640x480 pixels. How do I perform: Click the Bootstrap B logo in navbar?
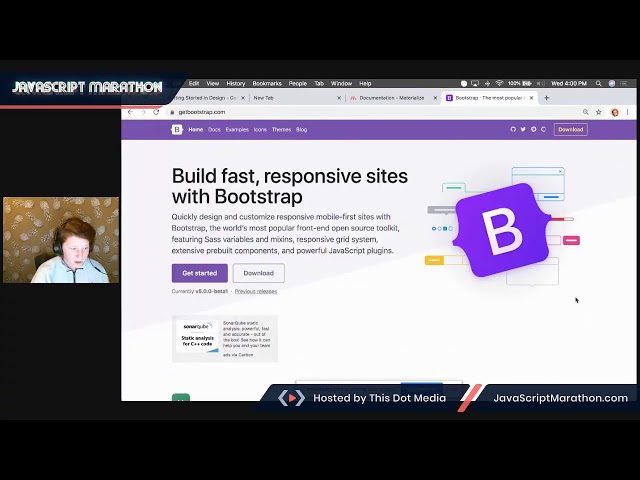[177, 129]
